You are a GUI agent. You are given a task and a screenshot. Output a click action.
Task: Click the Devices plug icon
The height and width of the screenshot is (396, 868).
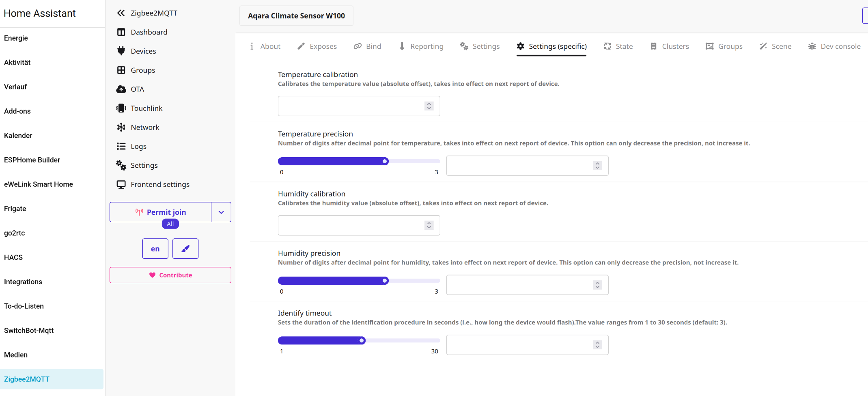121,51
